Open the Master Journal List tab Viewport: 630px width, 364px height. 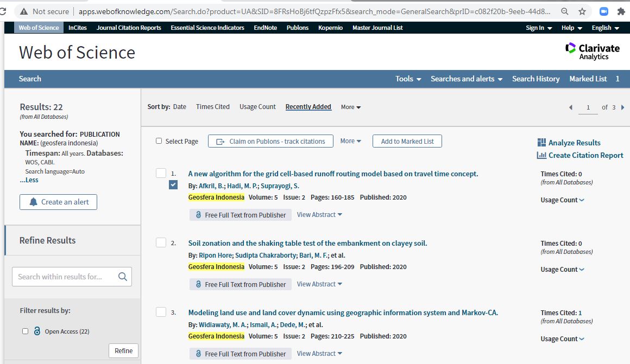pyautogui.click(x=377, y=28)
